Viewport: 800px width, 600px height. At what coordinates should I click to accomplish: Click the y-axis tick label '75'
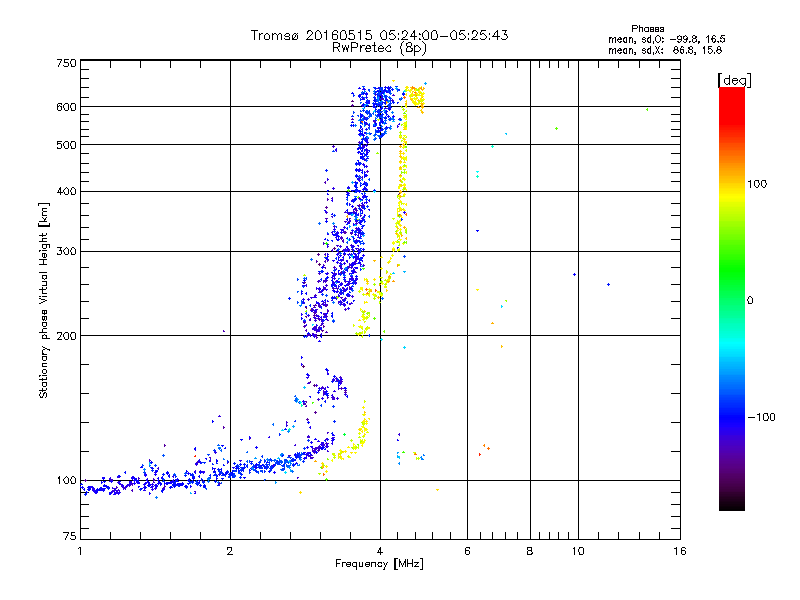point(70,536)
